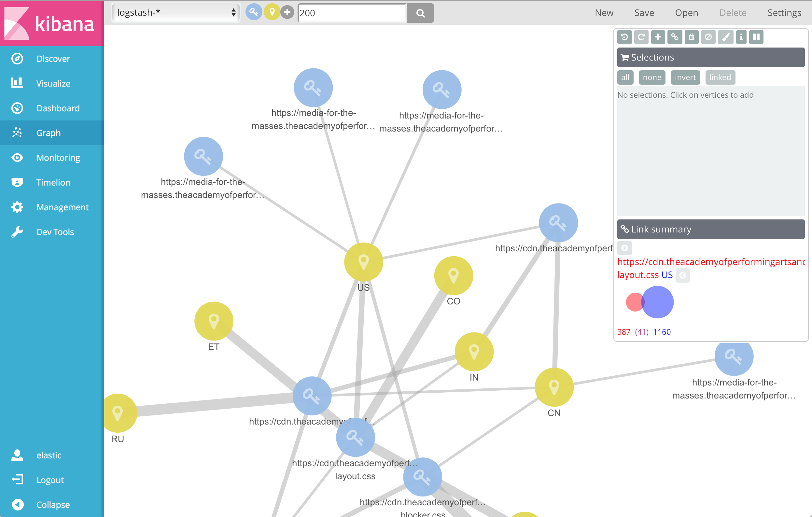The height and width of the screenshot is (517, 812).
Task: Select the redo icon in the graph toolbar
Action: (x=641, y=37)
